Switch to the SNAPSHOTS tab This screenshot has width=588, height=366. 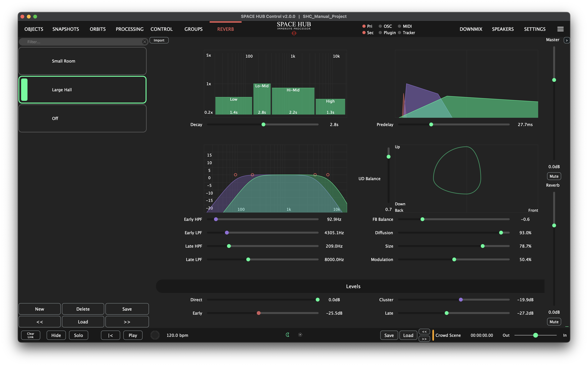point(66,29)
